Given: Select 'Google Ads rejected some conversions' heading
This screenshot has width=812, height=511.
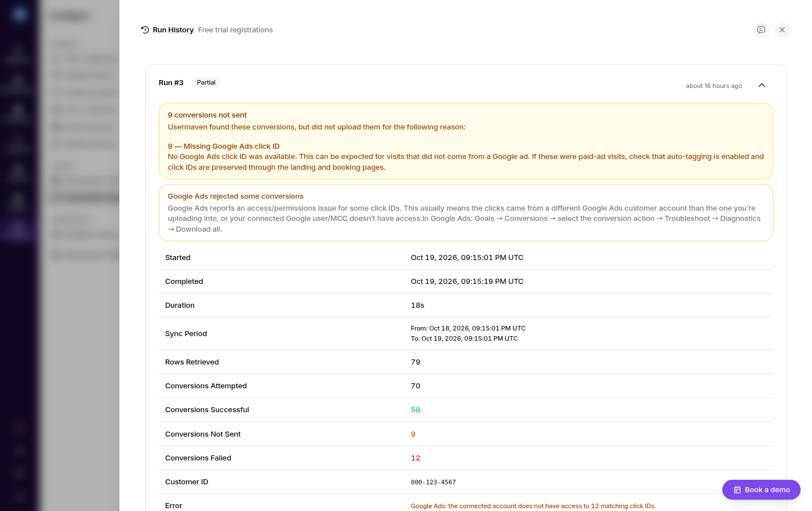Looking at the screenshot, I should 236,196.
